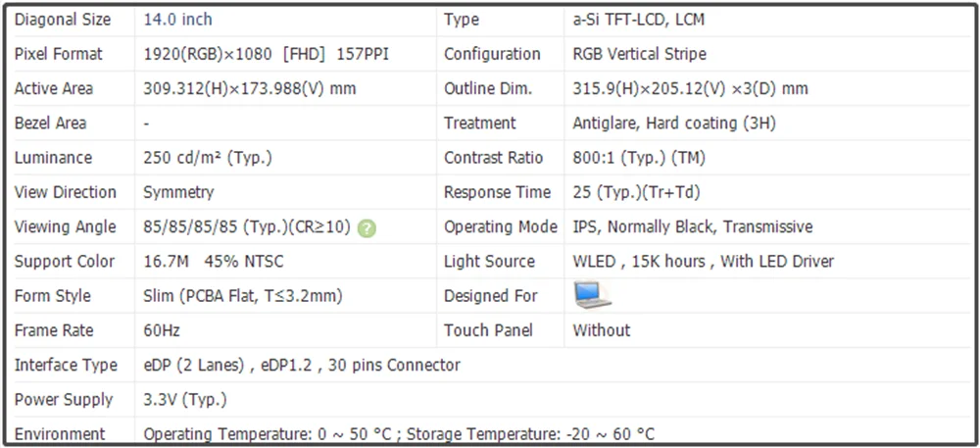980x448 pixels.
Task: Click the Interface Type eDP connector value
Action: click(x=302, y=365)
